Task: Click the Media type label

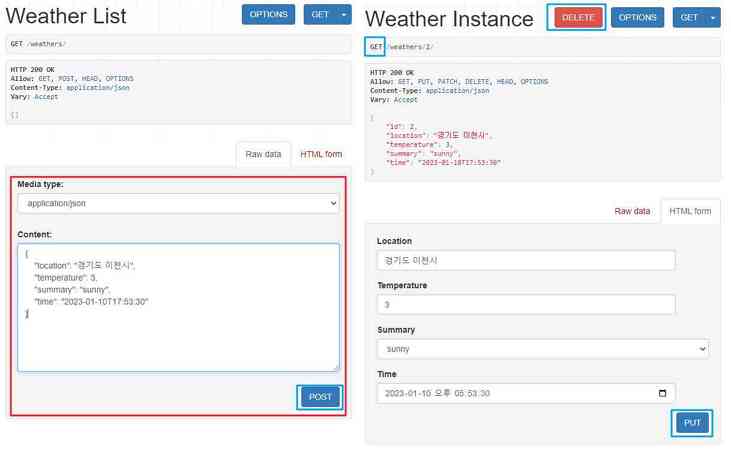Action: 41,184
